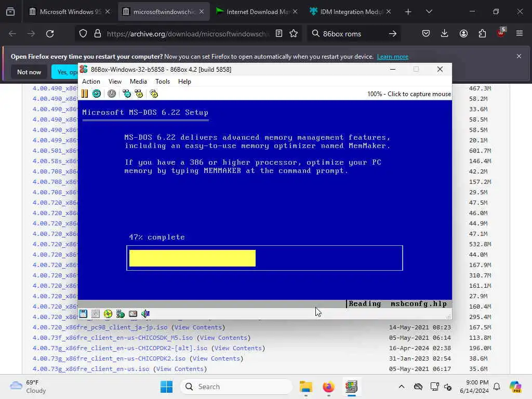Open 86Box settings gear icon
This screenshot has height=399, width=532.
click(154, 94)
